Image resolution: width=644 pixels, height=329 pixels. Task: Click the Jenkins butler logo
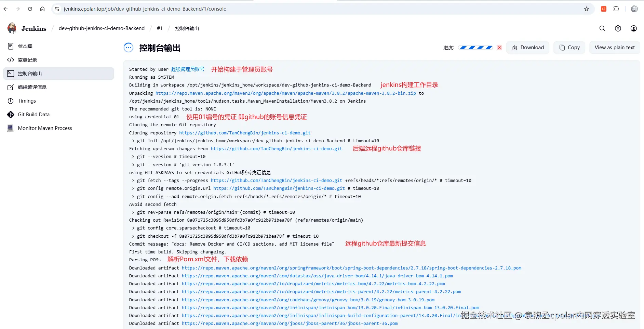12,28
